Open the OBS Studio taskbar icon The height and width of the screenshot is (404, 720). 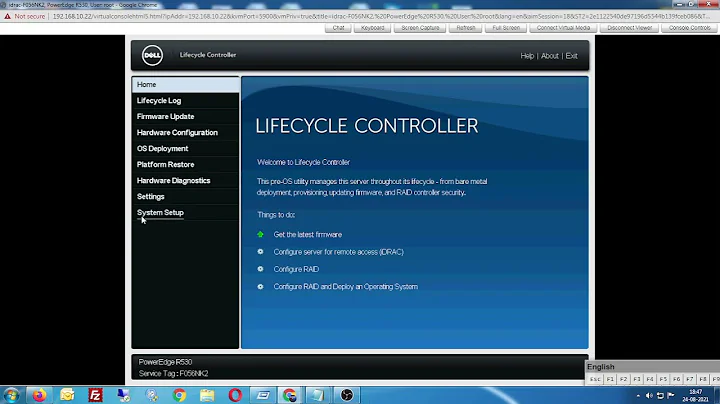point(347,395)
